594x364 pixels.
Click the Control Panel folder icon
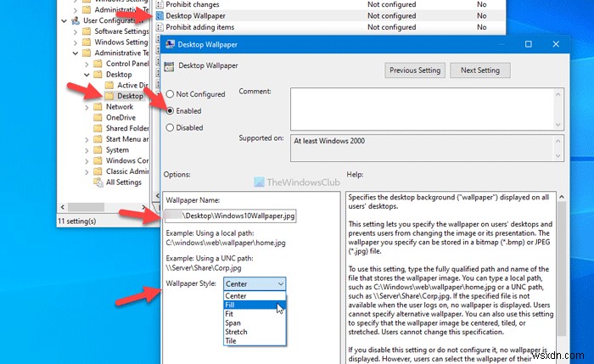point(98,64)
